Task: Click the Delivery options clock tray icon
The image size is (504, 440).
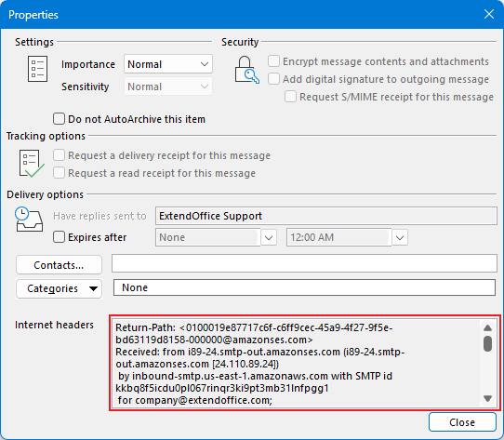Action: coord(29,220)
